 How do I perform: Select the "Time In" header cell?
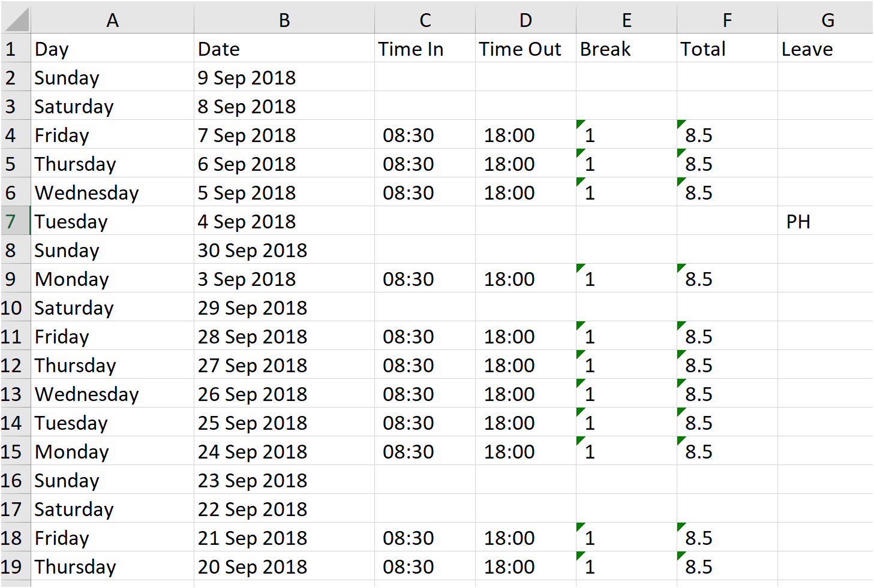pos(425,49)
